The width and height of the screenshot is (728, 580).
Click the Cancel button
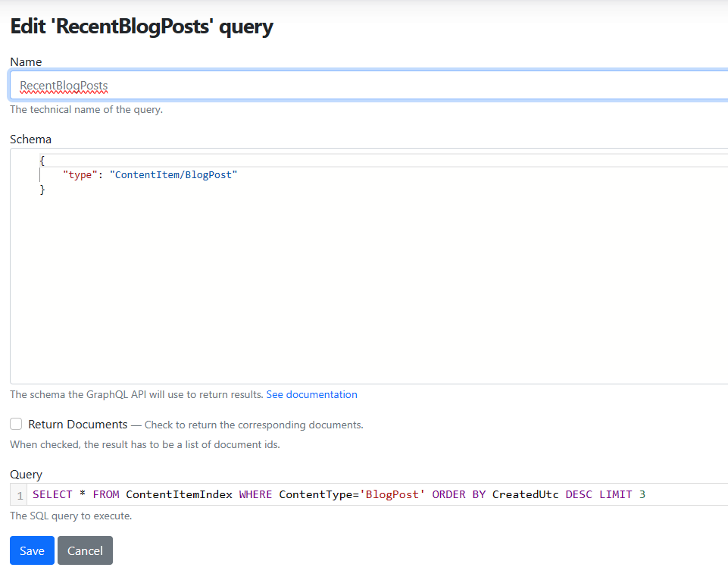click(85, 550)
